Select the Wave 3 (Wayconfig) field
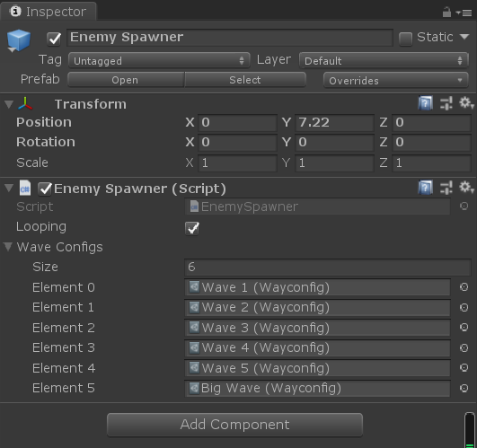Viewport: 477px width, 448px height. pos(317,328)
